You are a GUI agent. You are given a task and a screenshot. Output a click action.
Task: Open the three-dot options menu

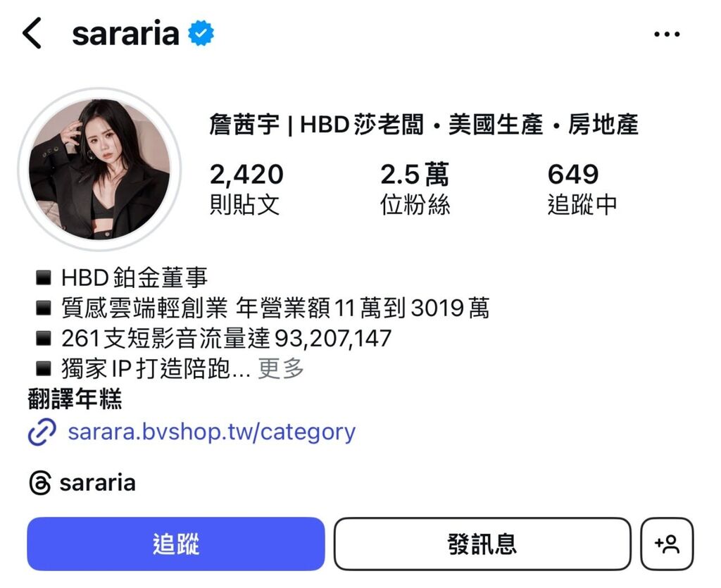[667, 34]
